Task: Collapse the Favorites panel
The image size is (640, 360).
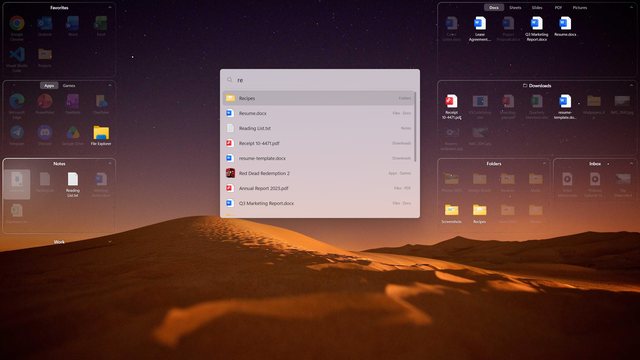Action: [110, 8]
